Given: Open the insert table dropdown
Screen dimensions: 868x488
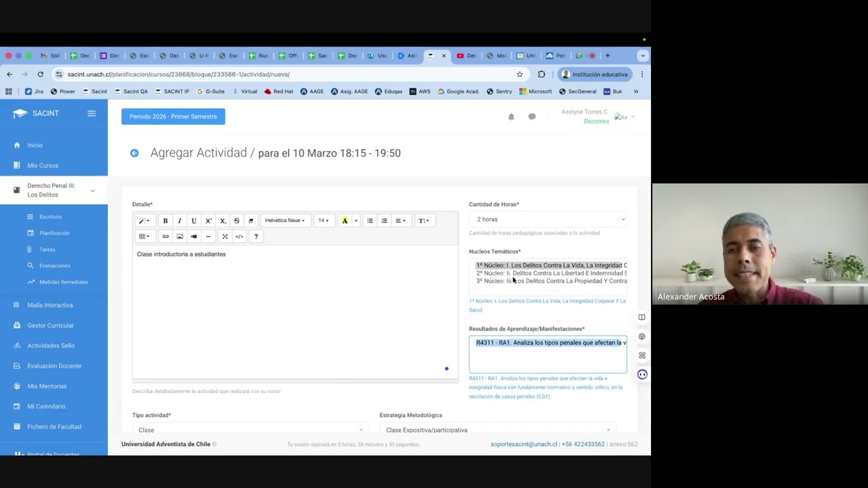Looking at the screenshot, I should [144, 237].
